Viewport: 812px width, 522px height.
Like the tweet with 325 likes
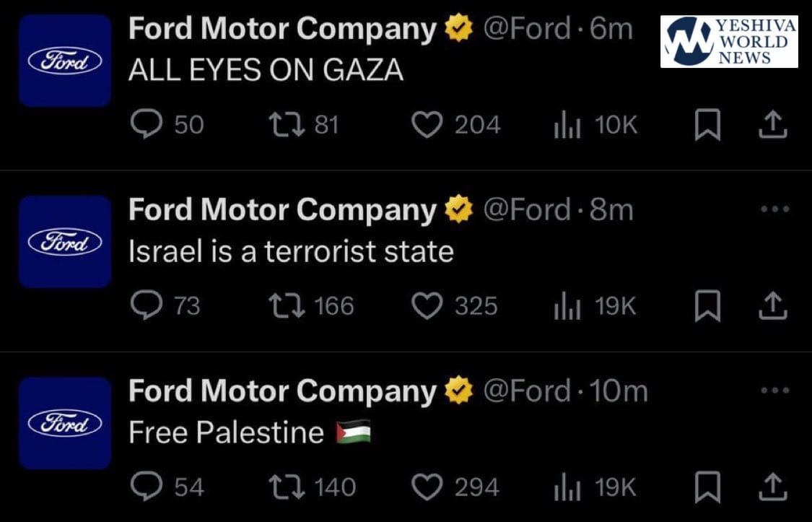tap(426, 306)
